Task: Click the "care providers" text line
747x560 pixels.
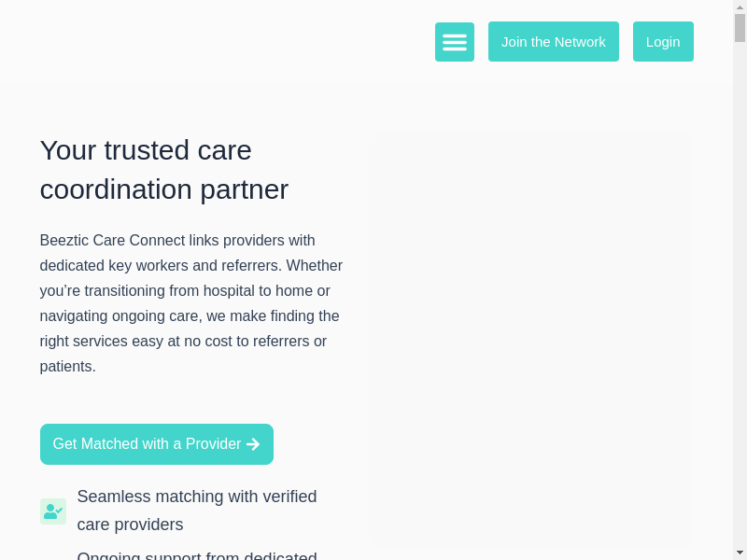Action: [130, 525]
